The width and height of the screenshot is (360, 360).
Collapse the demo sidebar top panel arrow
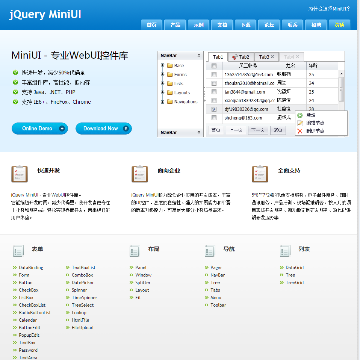pyautogui.click(x=199, y=56)
